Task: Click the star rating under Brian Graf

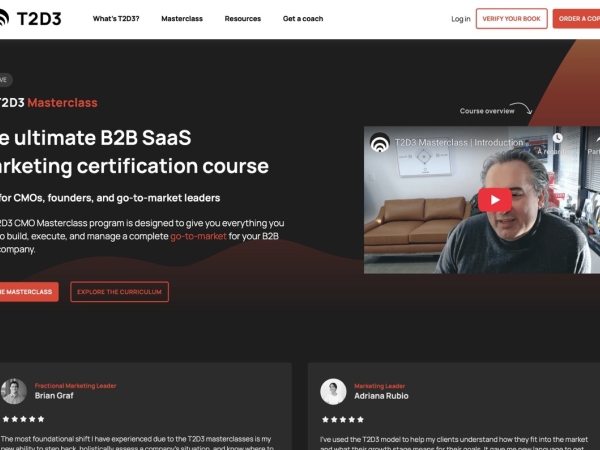Action: point(23,419)
